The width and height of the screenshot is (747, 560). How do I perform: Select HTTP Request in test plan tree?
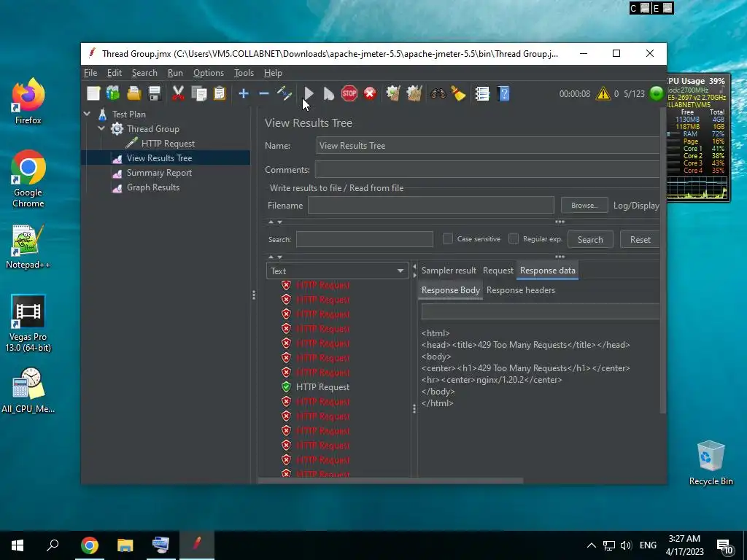[x=168, y=144]
